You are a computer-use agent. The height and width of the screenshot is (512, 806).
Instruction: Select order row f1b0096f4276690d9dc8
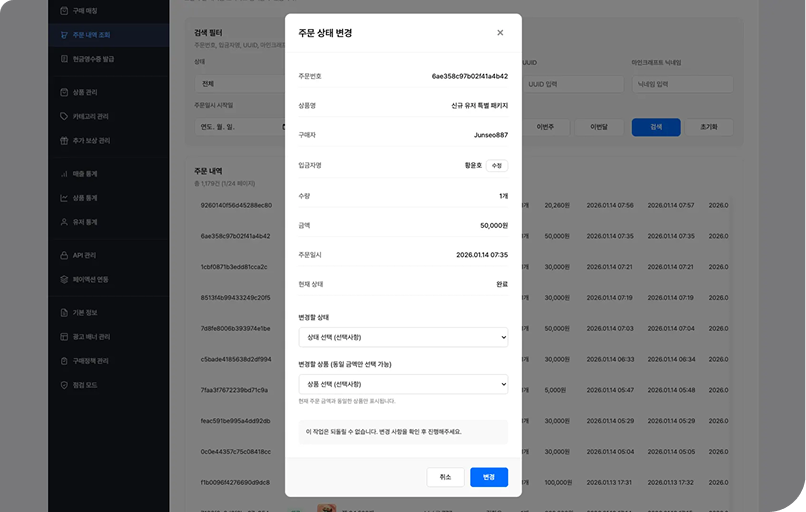[x=235, y=483]
